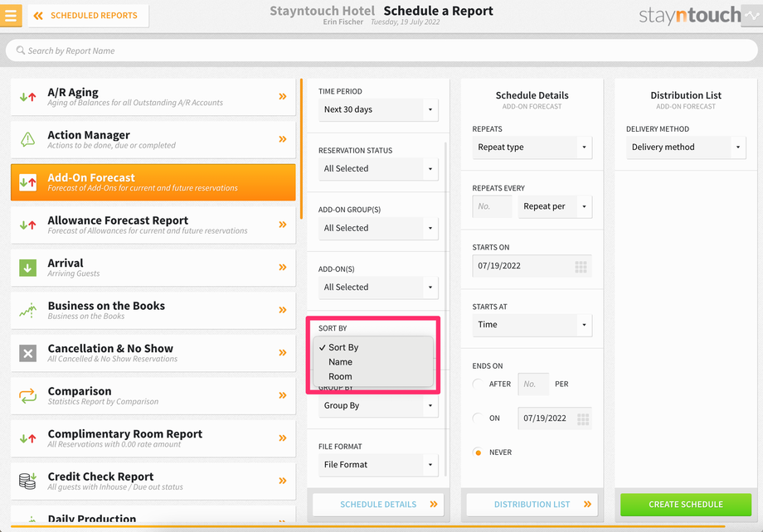Click the Allowance Forecast Report chevron arrows
Screen dimensions: 763x532
(x=283, y=225)
